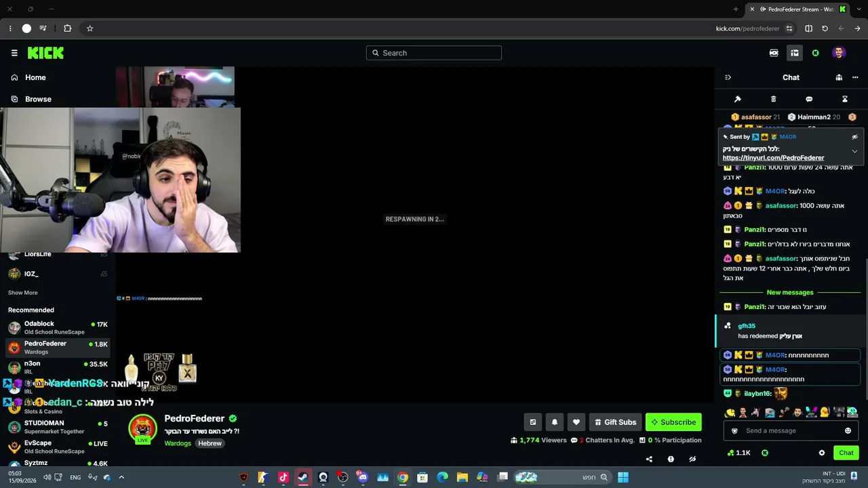This screenshot has height=488, width=868.
Task: Toggle browser side panel icon
Action: 808,28
